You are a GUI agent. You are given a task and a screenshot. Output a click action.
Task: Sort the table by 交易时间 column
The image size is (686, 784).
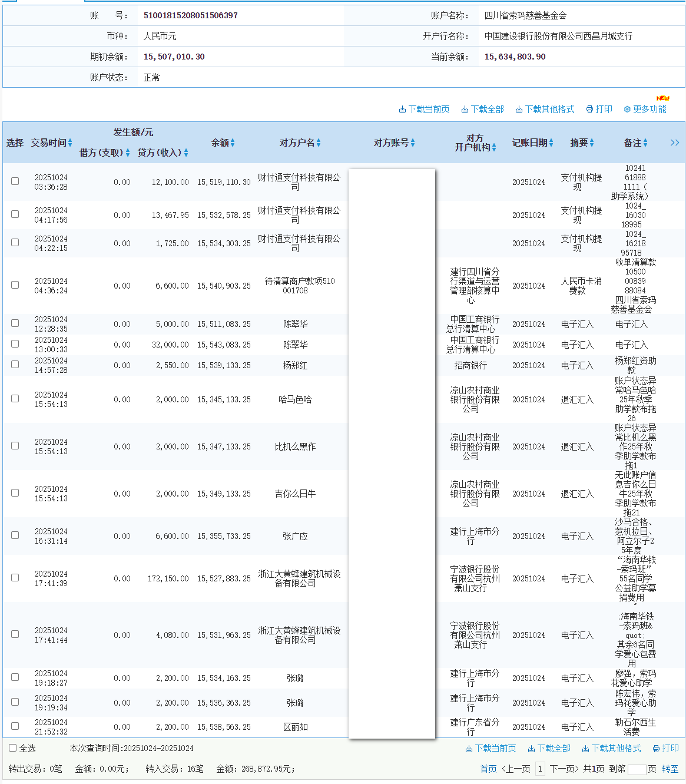click(71, 142)
